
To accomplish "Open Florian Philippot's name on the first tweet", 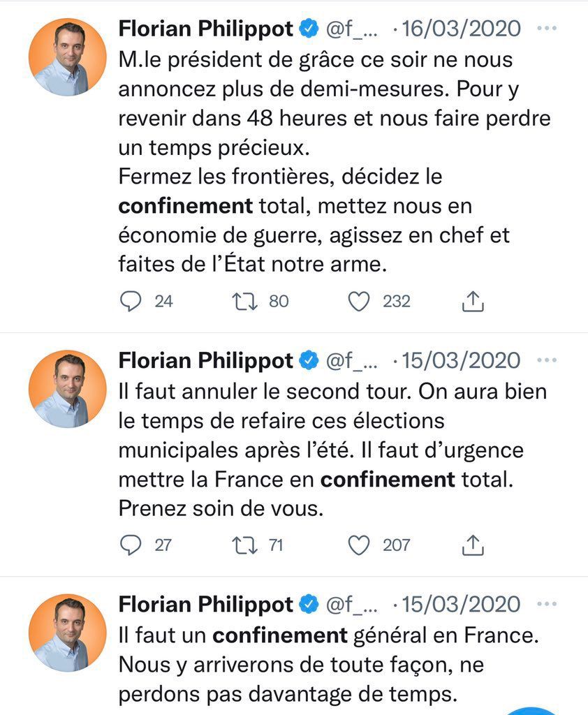I will [206, 29].
